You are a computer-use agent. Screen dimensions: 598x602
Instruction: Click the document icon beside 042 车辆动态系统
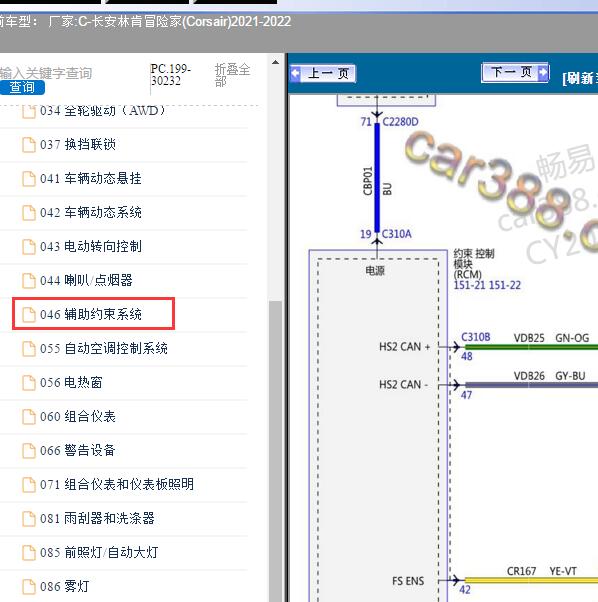[x=29, y=213]
